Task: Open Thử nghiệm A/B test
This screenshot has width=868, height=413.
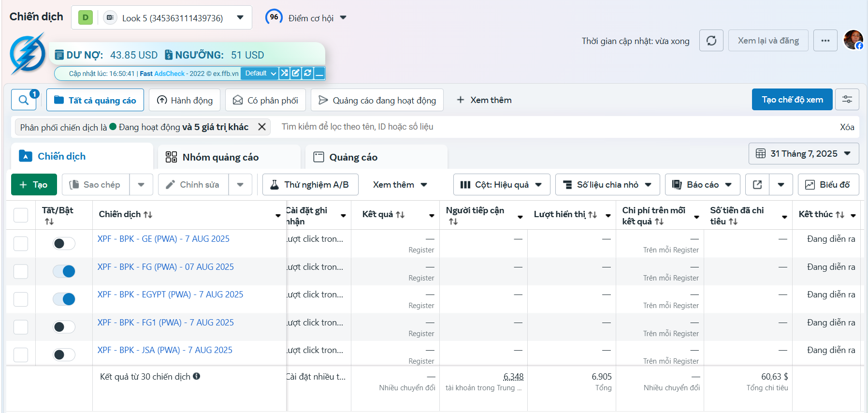Action: (310, 185)
